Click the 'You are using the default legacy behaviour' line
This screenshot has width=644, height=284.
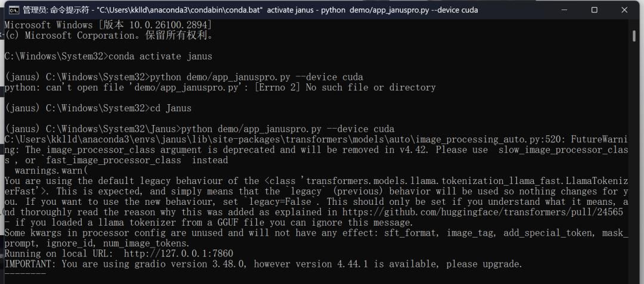(316, 181)
